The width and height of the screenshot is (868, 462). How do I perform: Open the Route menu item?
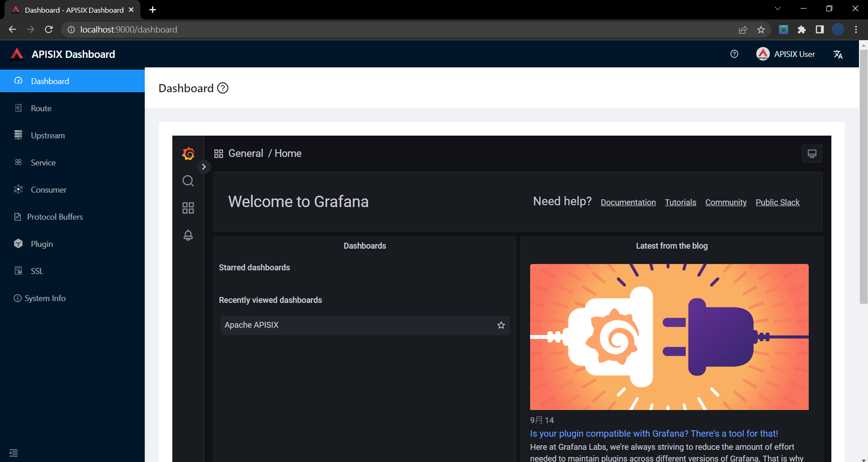(x=72, y=108)
